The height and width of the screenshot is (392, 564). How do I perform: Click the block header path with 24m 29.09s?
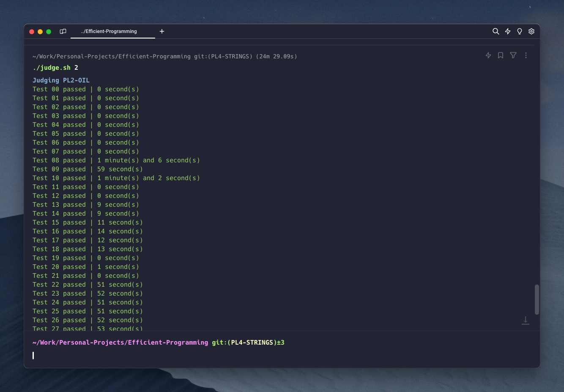click(165, 56)
